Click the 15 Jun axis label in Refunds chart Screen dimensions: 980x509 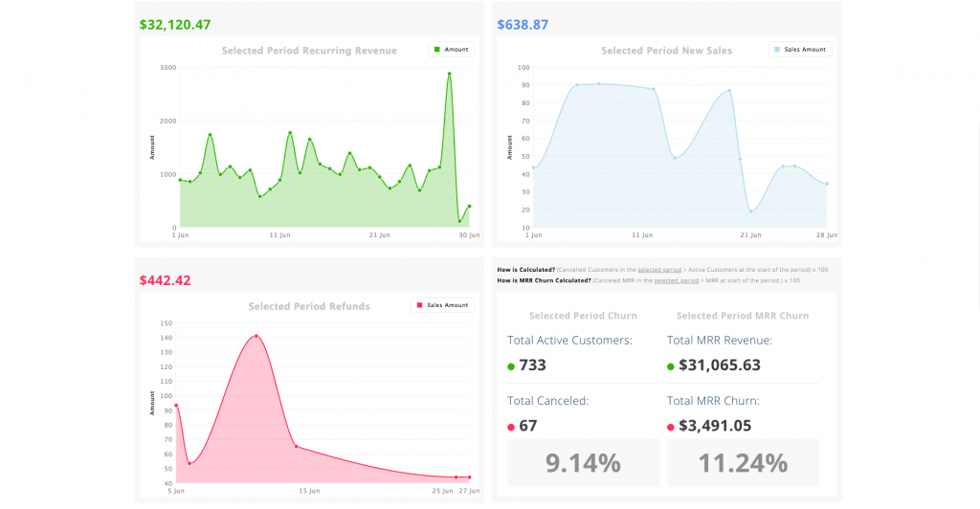coord(309,491)
